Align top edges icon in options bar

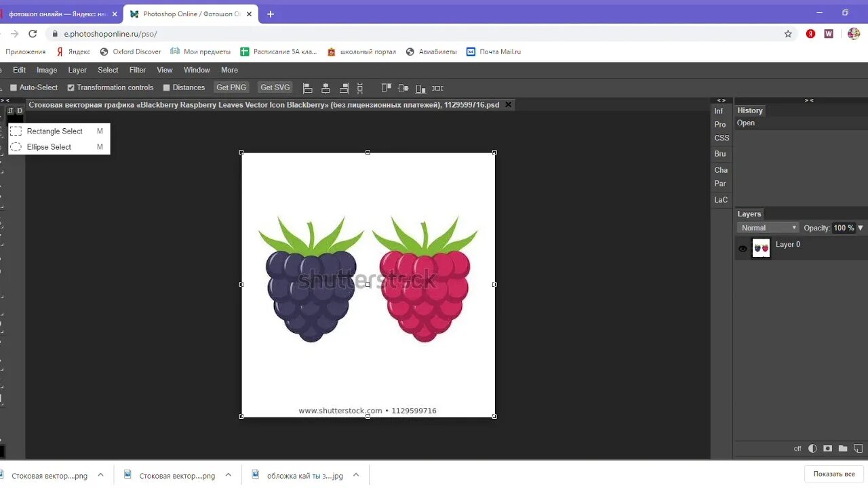point(387,88)
